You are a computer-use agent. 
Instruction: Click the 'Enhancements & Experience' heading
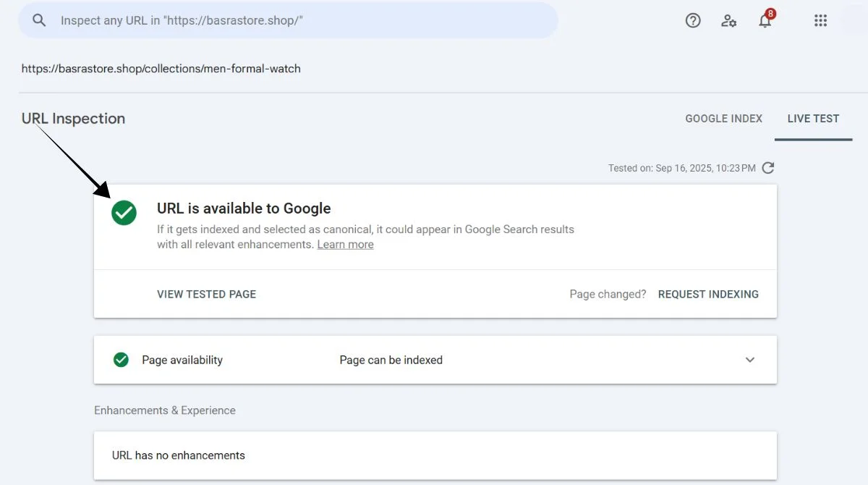tap(165, 410)
